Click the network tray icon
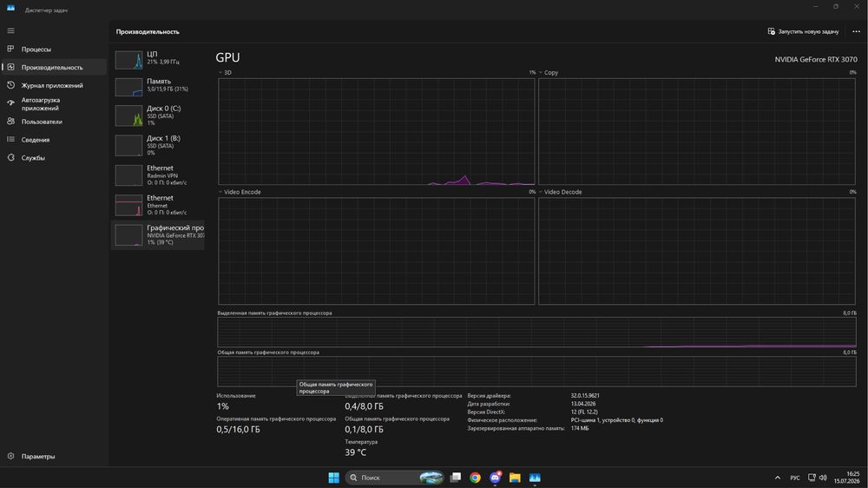Image resolution: width=868 pixels, height=488 pixels. click(x=812, y=478)
